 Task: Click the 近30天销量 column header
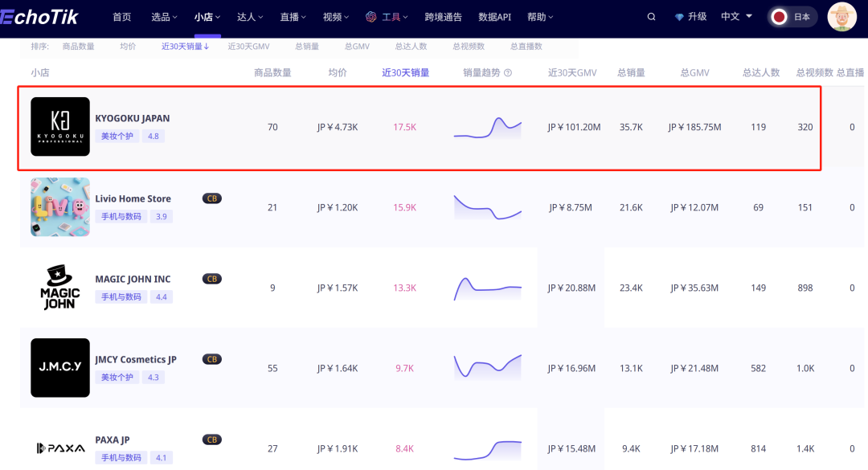coord(405,73)
